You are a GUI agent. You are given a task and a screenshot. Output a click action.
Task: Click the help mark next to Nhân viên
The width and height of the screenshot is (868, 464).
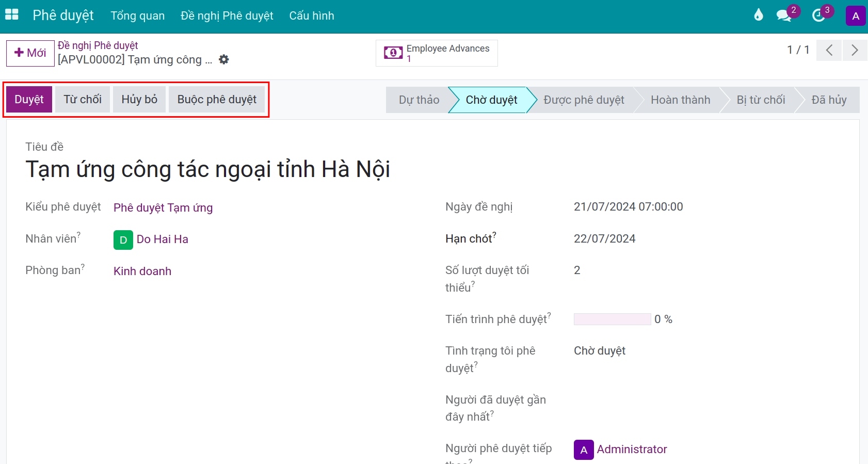(78, 235)
